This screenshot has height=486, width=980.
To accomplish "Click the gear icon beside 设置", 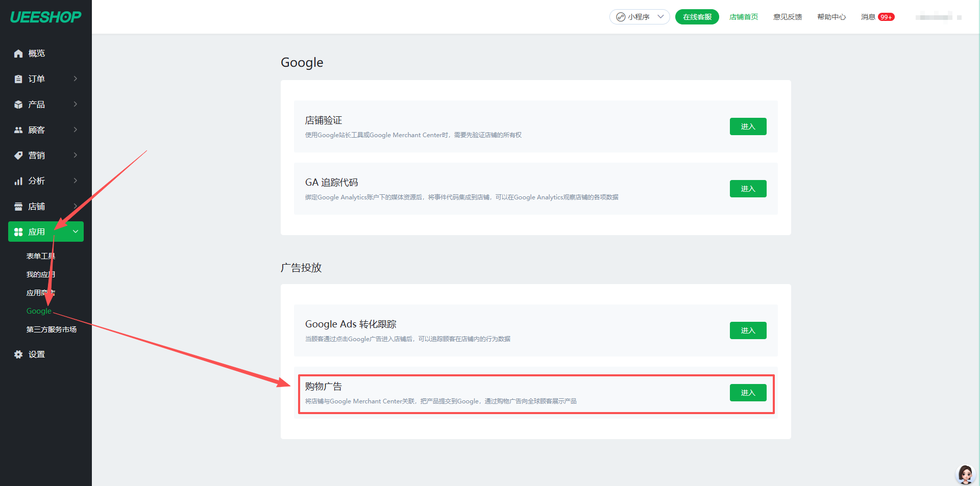I will click(18, 354).
